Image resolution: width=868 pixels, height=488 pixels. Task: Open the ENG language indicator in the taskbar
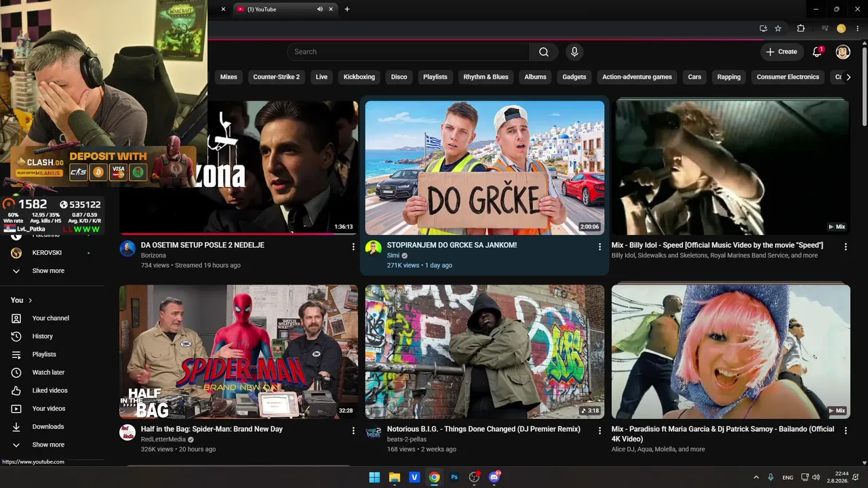point(788,477)
